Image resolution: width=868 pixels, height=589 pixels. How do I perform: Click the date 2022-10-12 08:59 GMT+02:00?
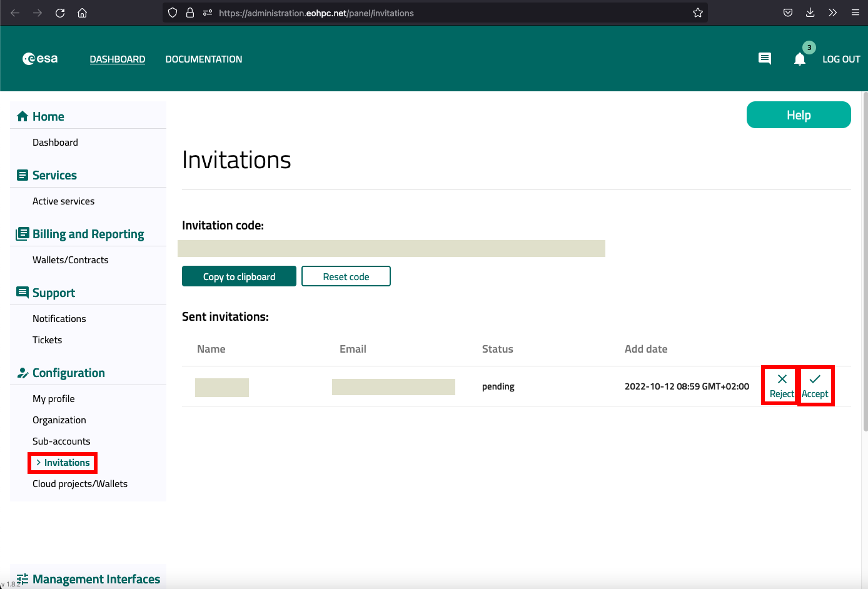tap(687, 386)
